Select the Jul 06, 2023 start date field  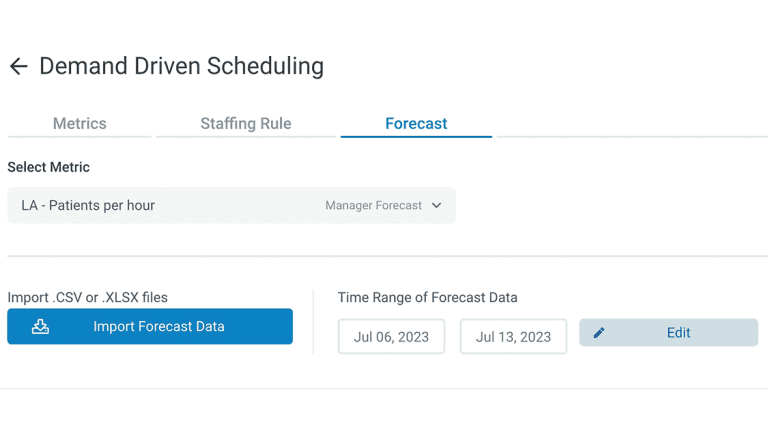click(x=391, y=337)
